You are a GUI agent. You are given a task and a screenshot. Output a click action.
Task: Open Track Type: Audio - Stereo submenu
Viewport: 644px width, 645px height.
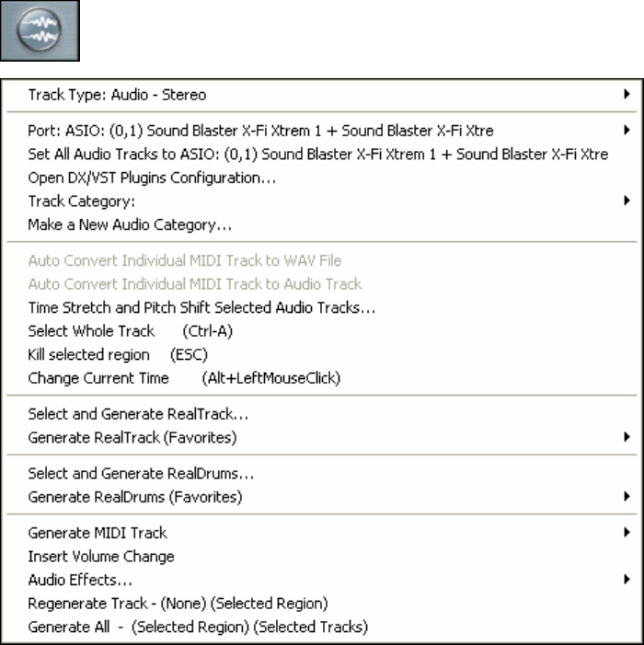[118, 94]
